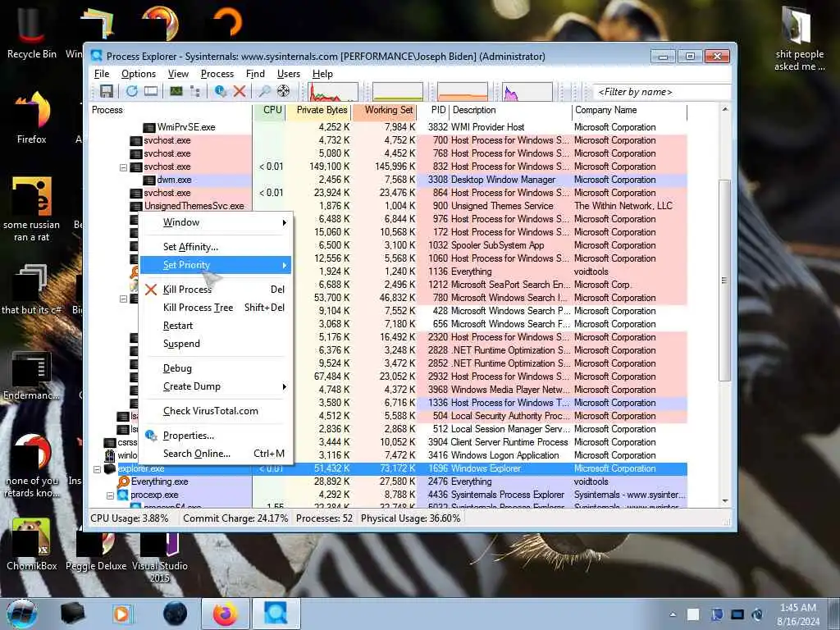This screenshot has height=630, width=840.
Task: Click the Properties toolbar icon
Action: point(221,92)
